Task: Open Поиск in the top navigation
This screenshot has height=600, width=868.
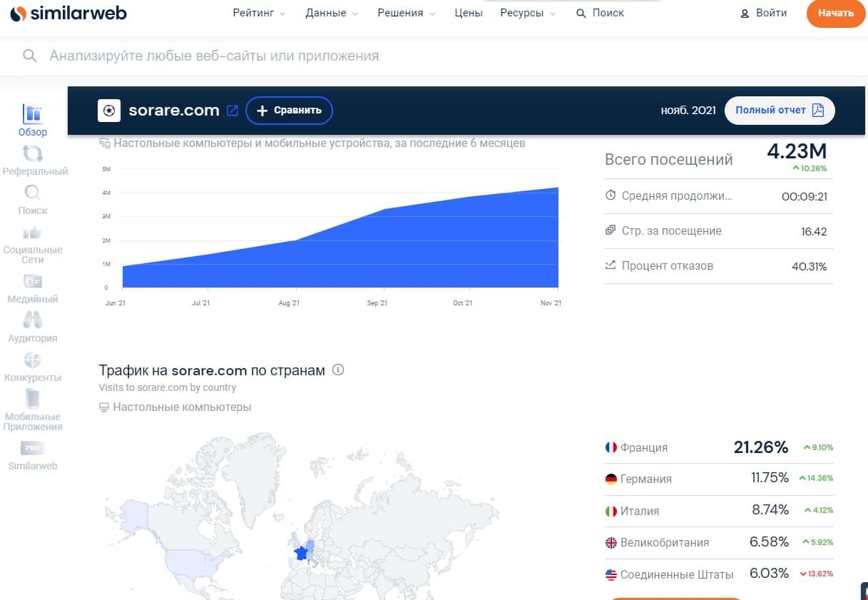Action: coord(600,13)
